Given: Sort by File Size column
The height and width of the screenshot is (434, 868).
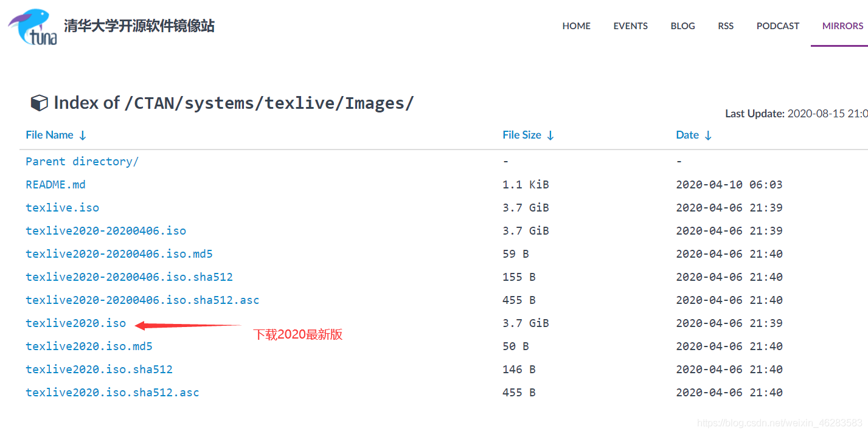Looking at the screenshot, I should pyautogui.click(x=529, y=135).
